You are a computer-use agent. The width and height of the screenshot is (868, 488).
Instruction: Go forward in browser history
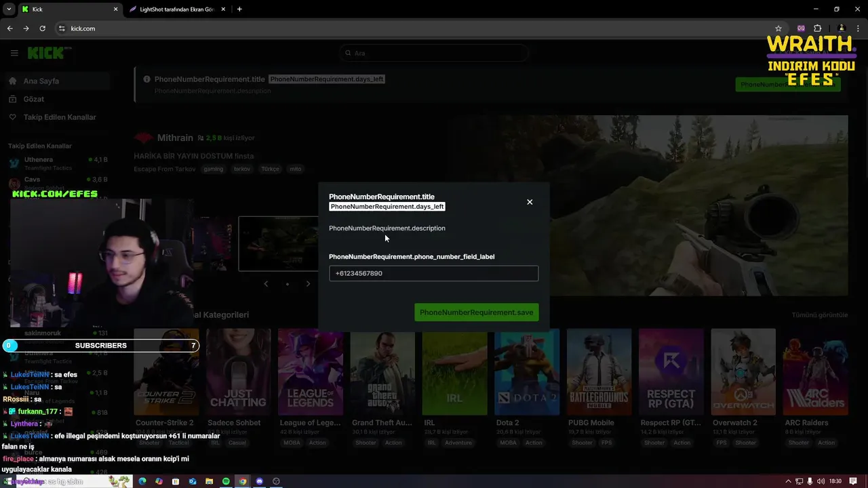click(x=26, y=28)
